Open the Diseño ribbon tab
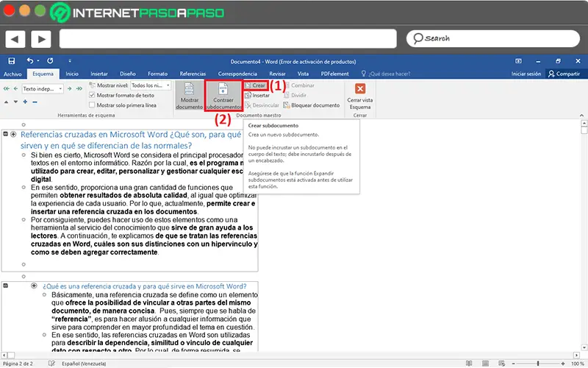 pos(127,74)
